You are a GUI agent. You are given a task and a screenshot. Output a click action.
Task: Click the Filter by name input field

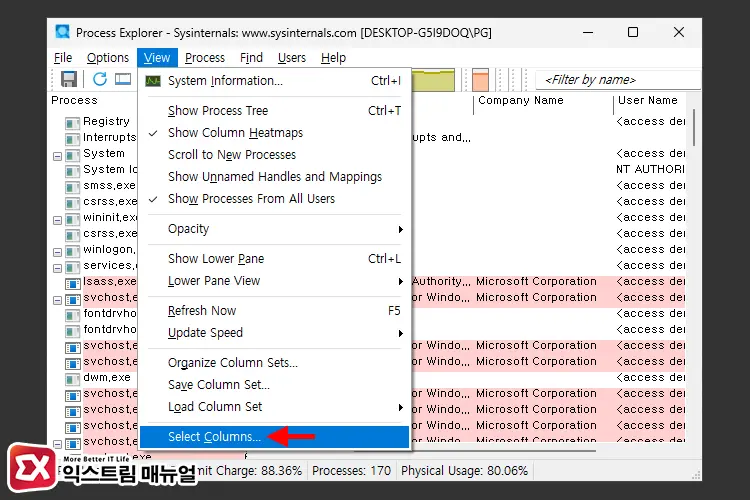click(618, 80)
